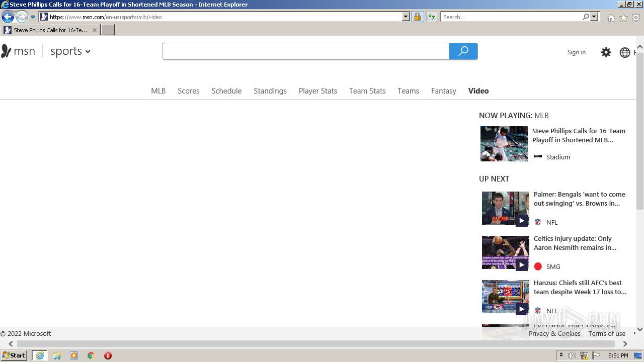Click the IE search box
644x362 pixels.
pyautogui.click(x=511, y=17)
